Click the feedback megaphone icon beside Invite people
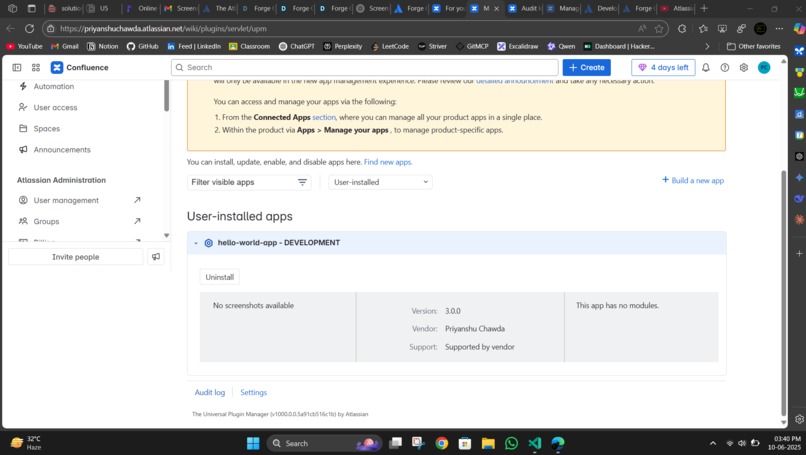This screenshot has width=806, height=455. pos(156,257)
